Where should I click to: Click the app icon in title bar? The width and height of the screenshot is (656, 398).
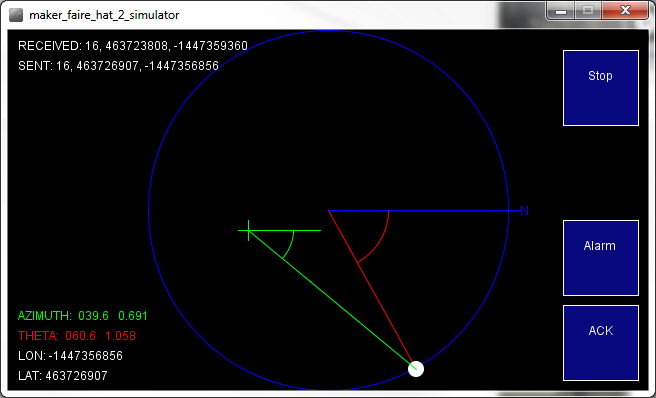coord(16,15)
